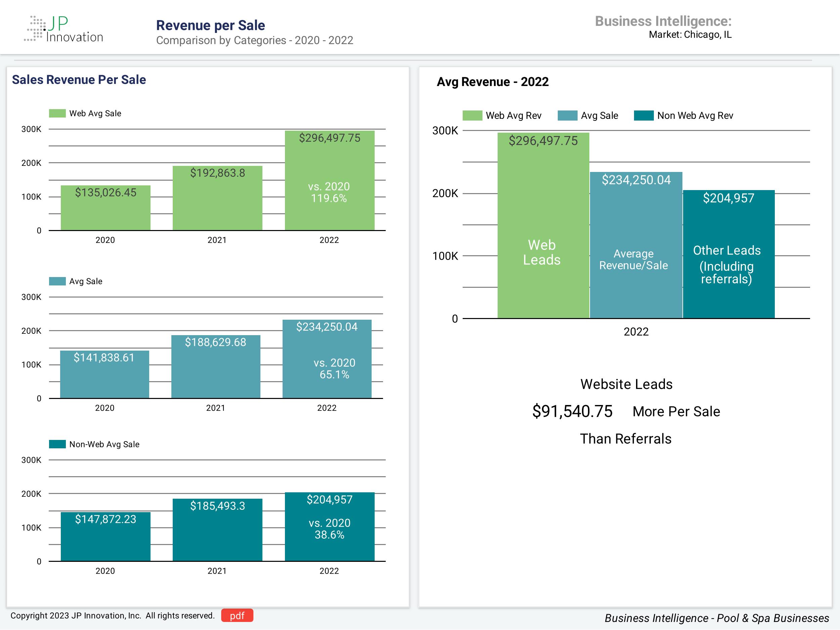Select the 2022 Web Avg Sale bar showing 119.6%
Viewport: 840px width, 630px height.
330,181
